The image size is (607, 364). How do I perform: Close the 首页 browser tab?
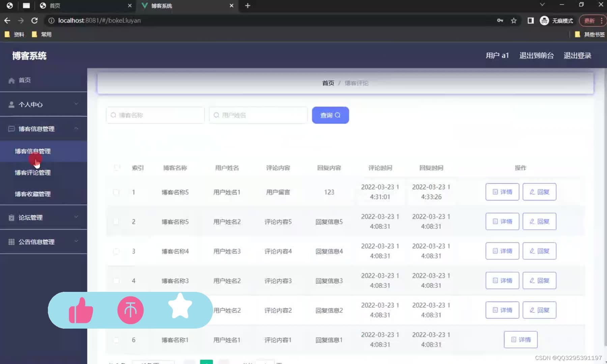130,6
